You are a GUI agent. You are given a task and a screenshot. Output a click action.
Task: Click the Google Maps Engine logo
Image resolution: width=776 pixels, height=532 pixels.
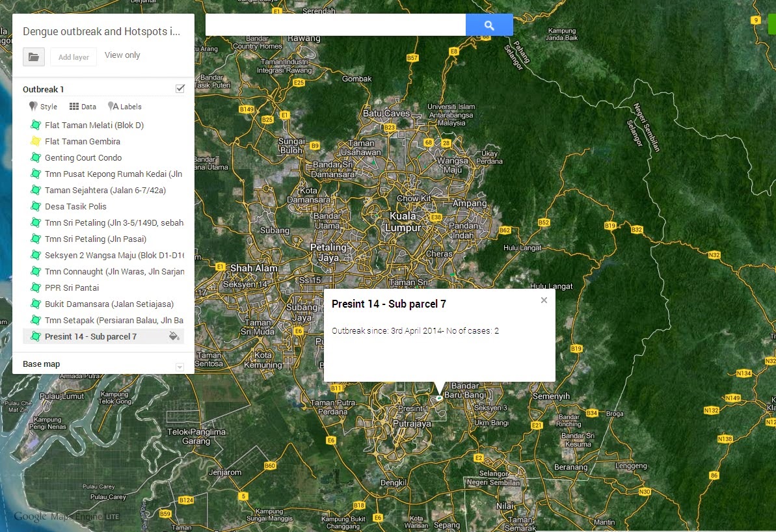click(x=66, y=516)
